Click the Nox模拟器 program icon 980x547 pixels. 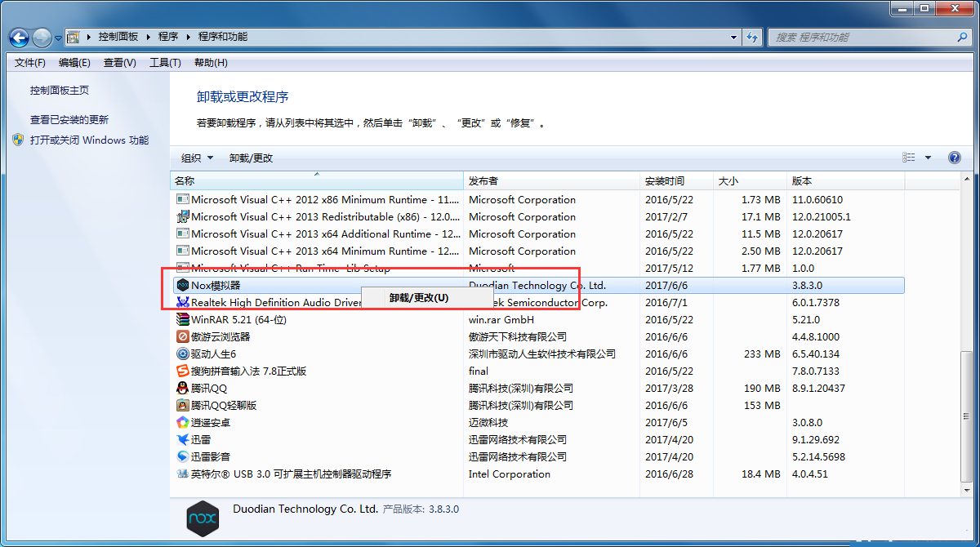183,285
